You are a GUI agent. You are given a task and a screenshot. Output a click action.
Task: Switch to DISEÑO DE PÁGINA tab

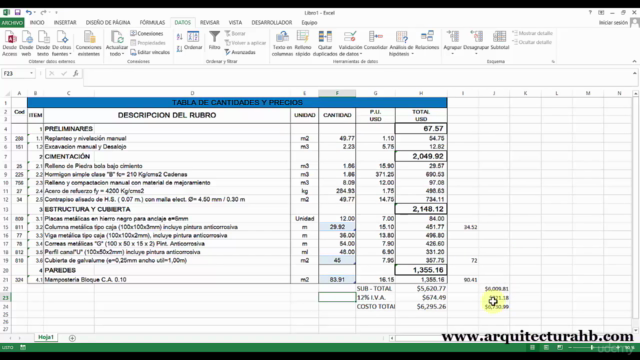pyautogui.click(x=108, y=23)
